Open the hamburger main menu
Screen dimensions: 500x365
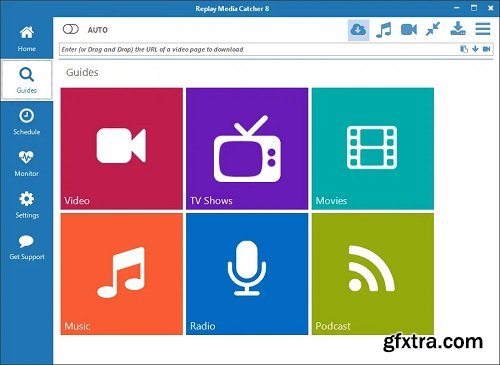point(483,29)
